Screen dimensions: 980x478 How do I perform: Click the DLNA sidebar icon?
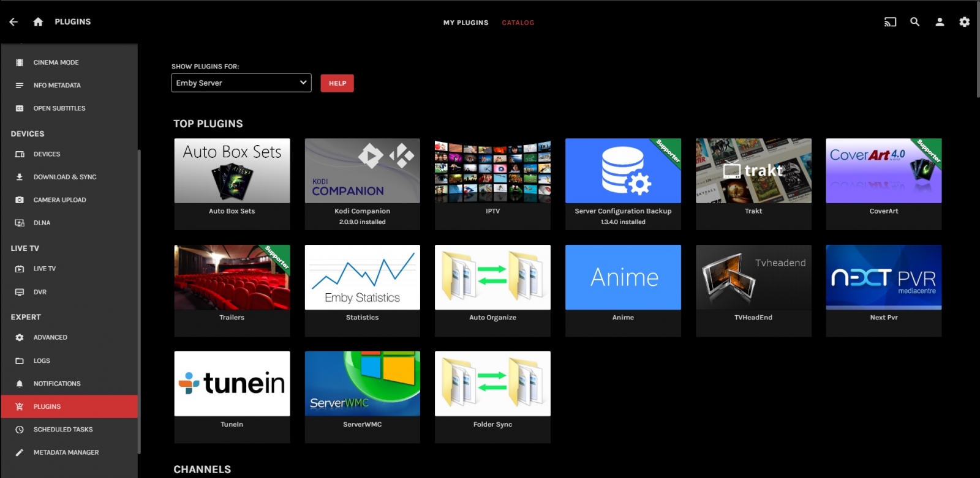pyautogui.click(x=20, y=223)
